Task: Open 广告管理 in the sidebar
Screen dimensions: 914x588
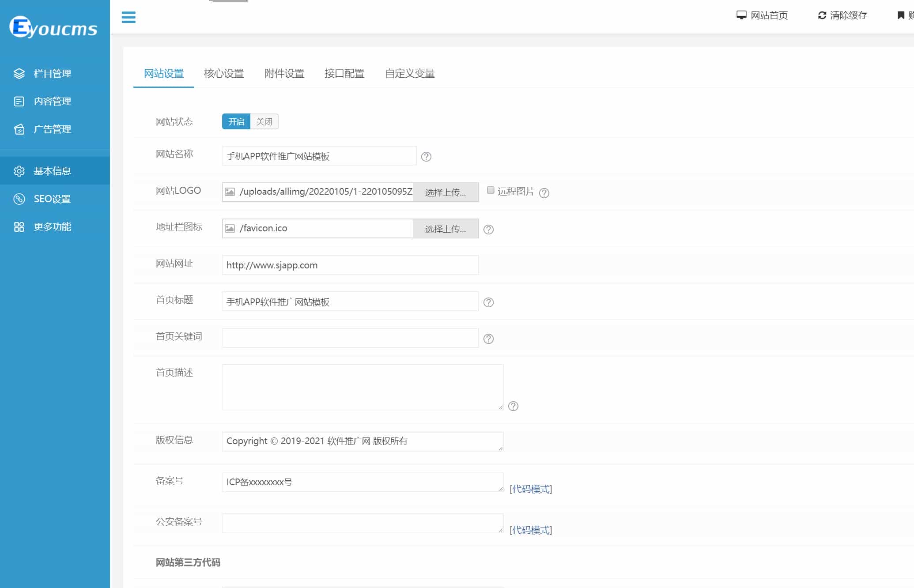Action: tap(52, 129)
